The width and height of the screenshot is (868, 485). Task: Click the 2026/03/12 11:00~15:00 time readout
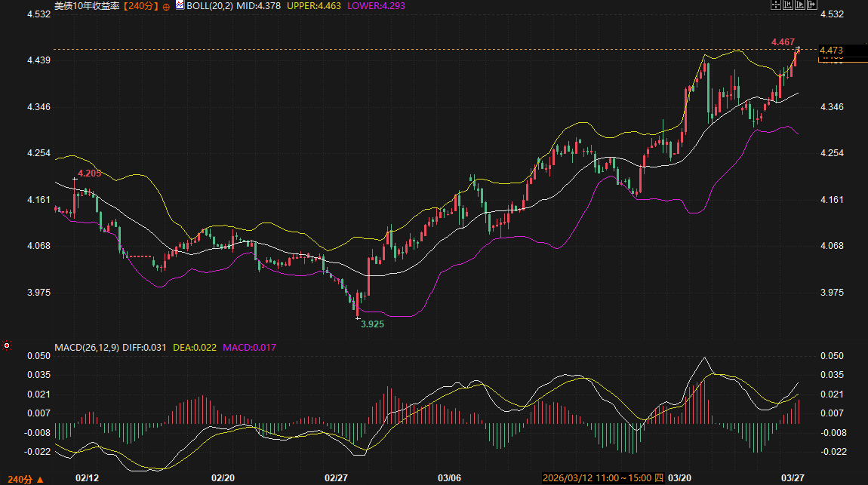click(597, 478)
